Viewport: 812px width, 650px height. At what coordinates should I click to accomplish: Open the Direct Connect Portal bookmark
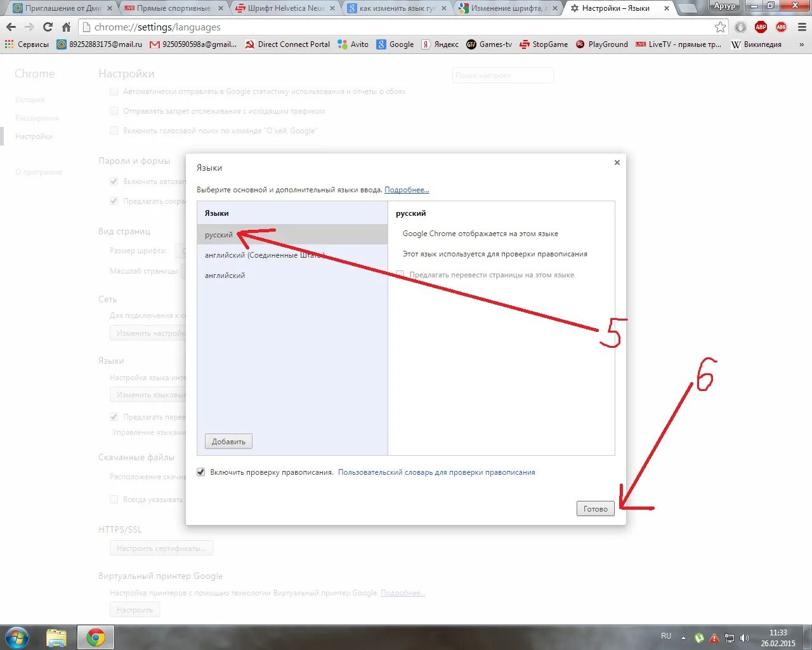287,44
